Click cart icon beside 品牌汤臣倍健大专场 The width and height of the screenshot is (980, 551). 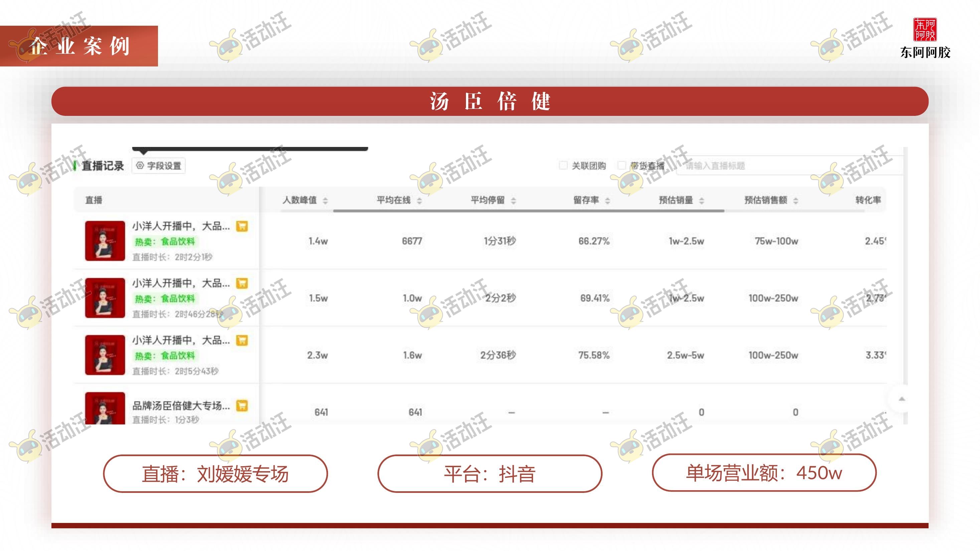click(x=242, y=406)
